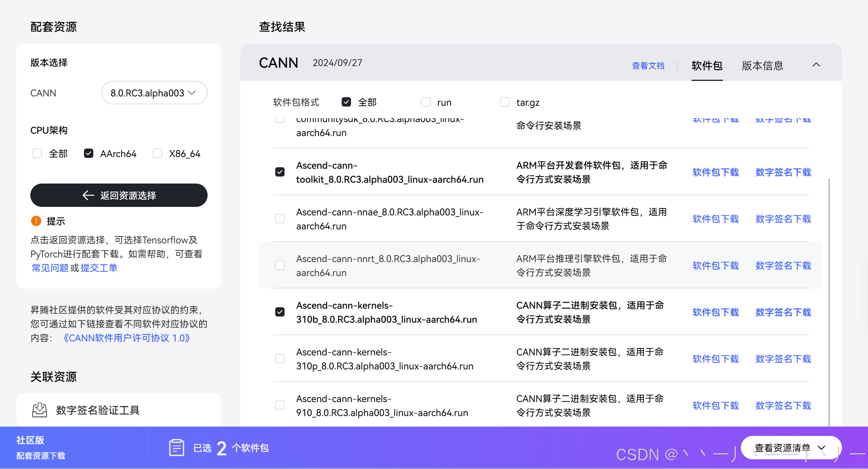Viewport: 868px width, 469px height.
Task: Download the nnrt package digital signature
Action: (x=783, y=266)
